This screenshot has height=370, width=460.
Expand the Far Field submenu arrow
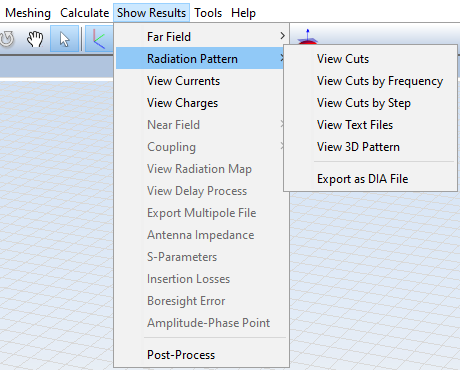282,36
